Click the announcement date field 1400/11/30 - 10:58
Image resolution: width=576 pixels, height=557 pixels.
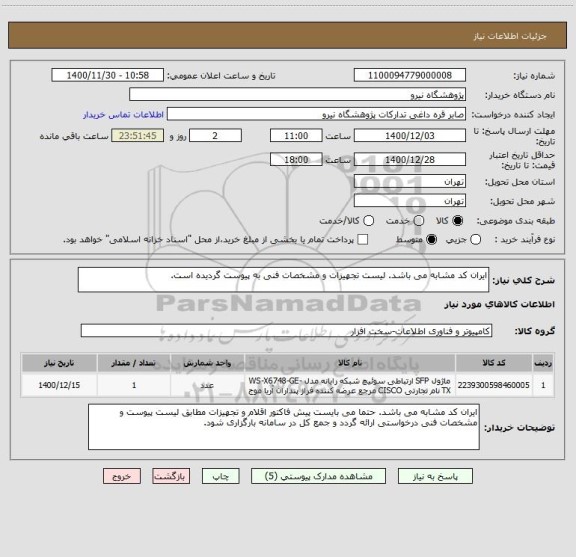[x=108, y=75]
